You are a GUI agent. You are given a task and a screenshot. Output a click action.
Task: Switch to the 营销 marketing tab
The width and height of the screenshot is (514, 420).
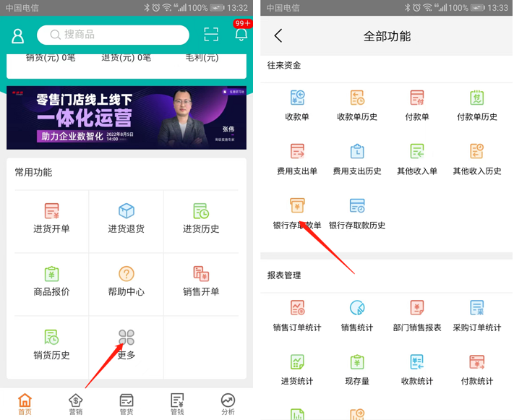[76, 404]
